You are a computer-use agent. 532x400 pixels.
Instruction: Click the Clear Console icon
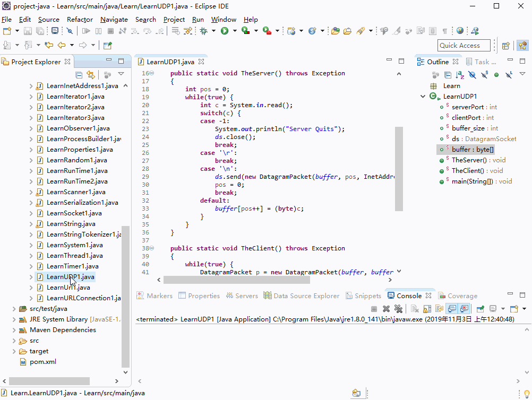coord(415,309)
